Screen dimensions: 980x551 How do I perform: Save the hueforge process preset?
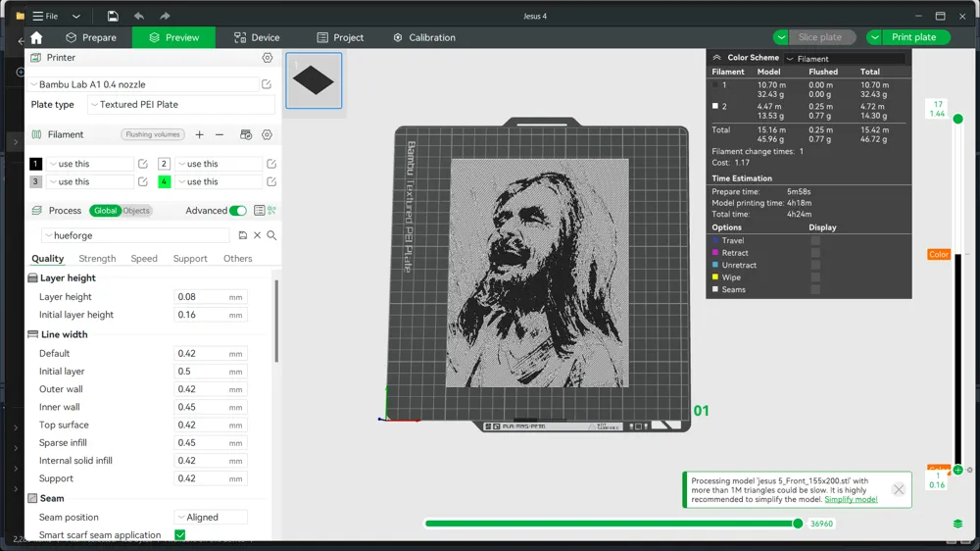[x=242, y=235]
